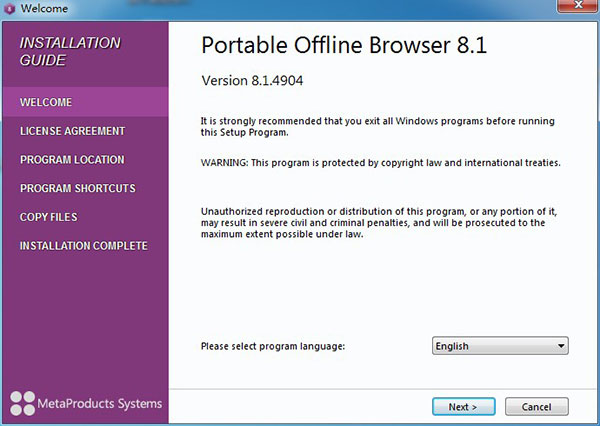Click the INSTALLATION GUIDE heading
Image resolution: width=600 pixels, height=426 pixels.
click(70, 51)
